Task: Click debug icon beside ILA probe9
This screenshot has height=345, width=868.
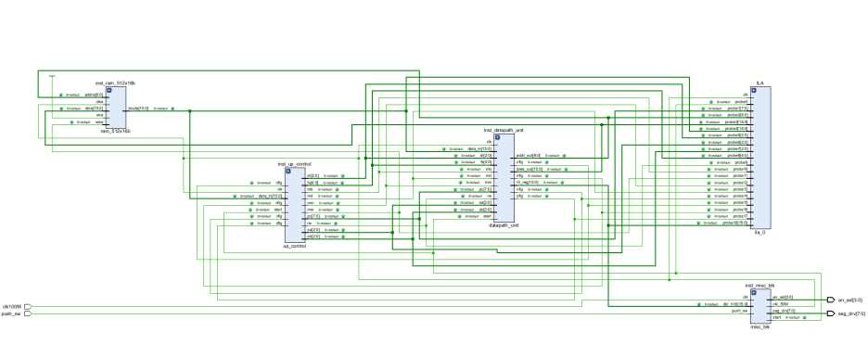Action: (x=710, y=163)
